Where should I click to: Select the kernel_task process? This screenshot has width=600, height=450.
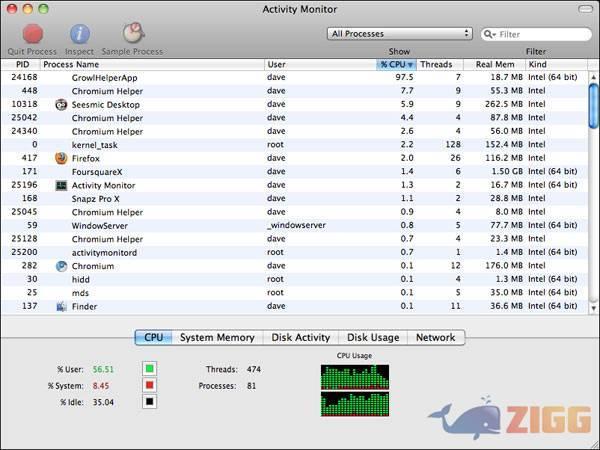294,145
